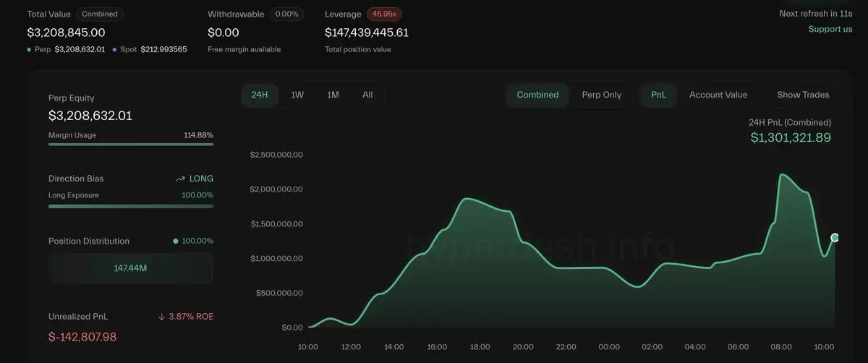868x363 pixels.
Task: Click the 147.44M position distribution bar
Action: (131, 268)
